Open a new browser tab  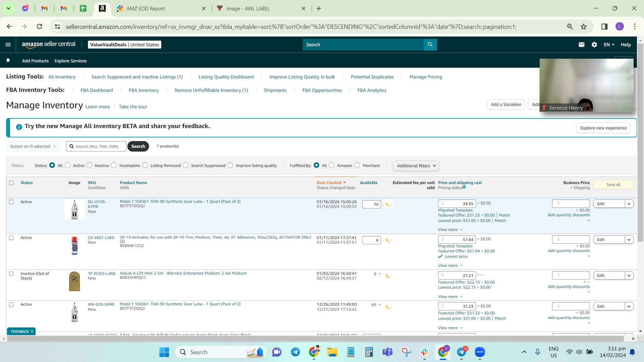point(319,8)
